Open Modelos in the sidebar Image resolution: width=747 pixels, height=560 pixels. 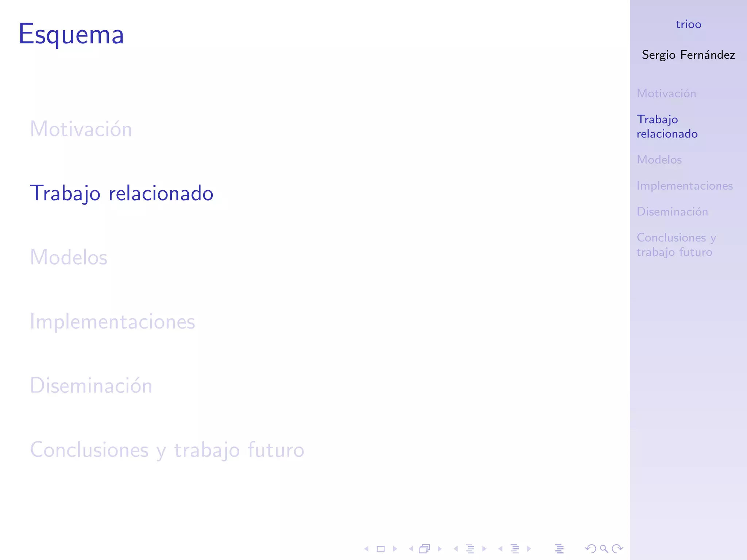point(659,160)
